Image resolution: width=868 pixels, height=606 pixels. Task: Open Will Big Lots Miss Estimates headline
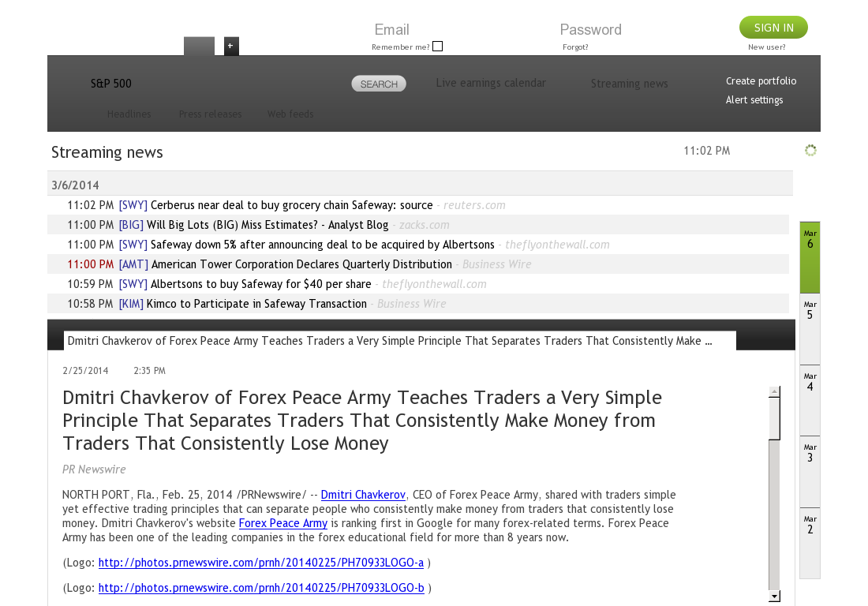(268, 225)
